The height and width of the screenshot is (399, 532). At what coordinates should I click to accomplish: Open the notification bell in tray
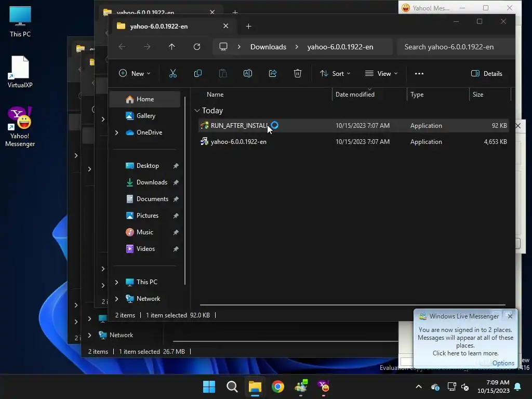point(518,387)
